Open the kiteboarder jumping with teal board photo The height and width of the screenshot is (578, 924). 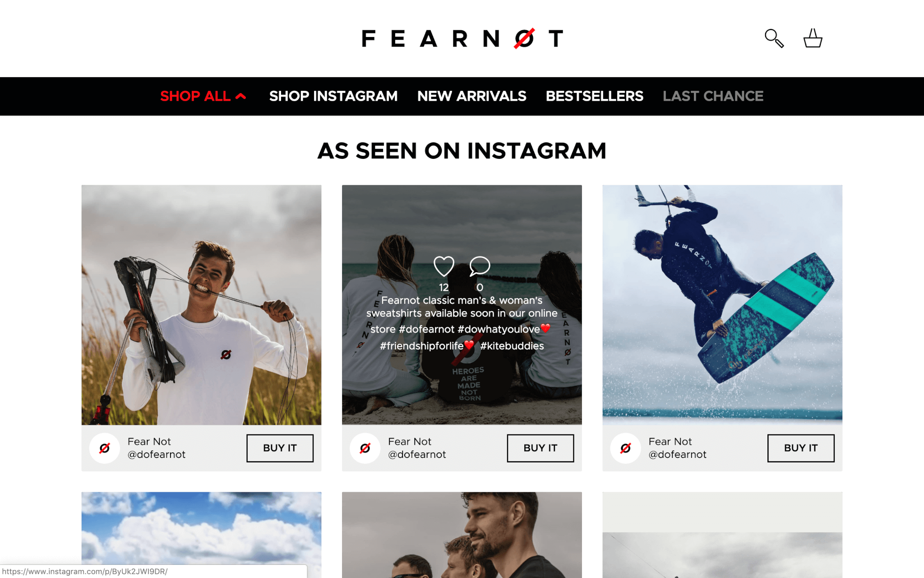(x=722, y=305)
